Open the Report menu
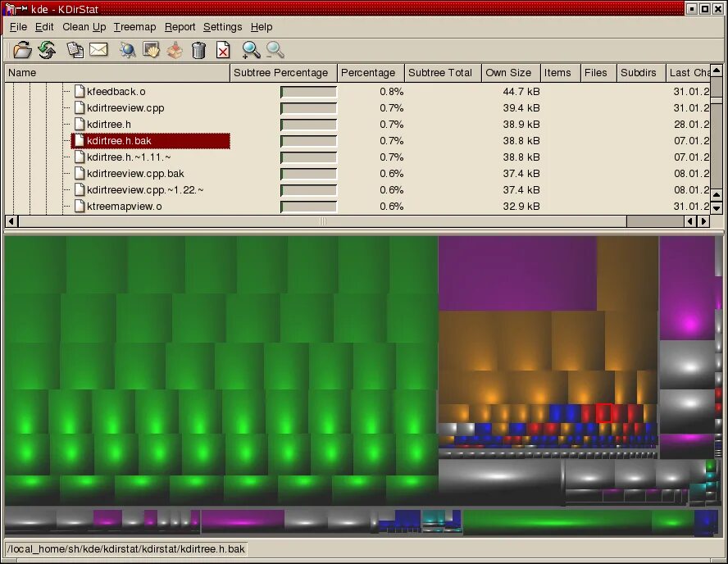728x564 pixels. (x=180, y=27)
